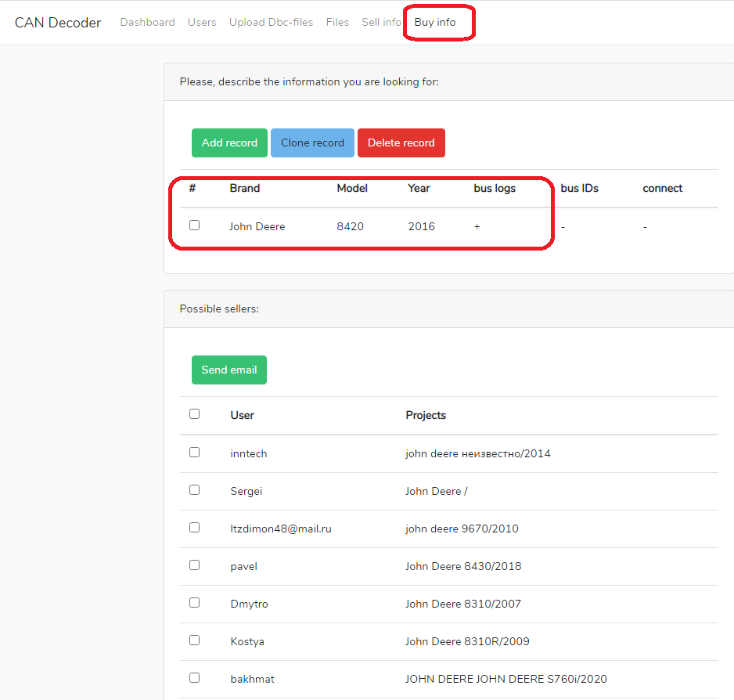Go to the Dashboard menu item
734x700 pixels.
[x=147, y=23]
